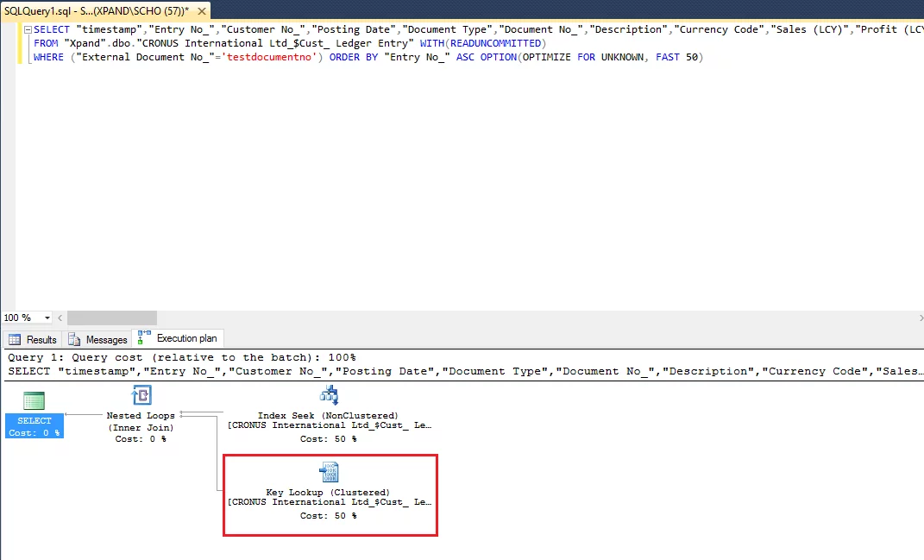Select the Nested Loops operator icon
The image size is (924, 560).
141,396
